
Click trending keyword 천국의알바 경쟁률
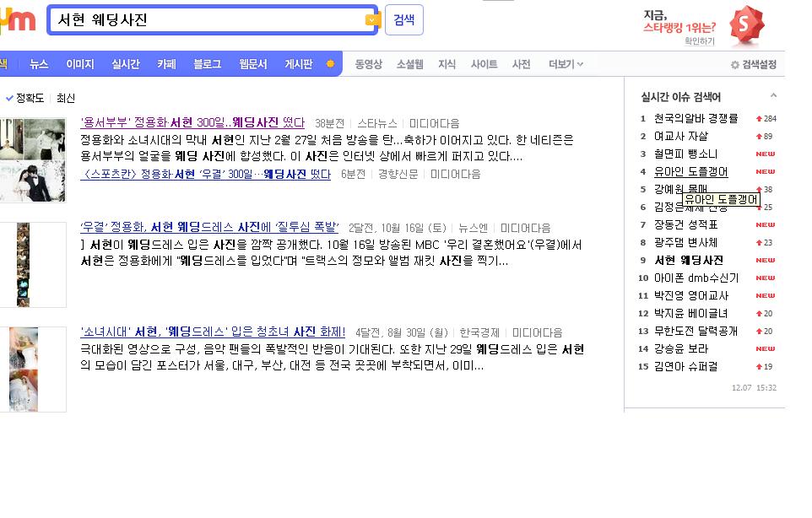tap(696, 118)
